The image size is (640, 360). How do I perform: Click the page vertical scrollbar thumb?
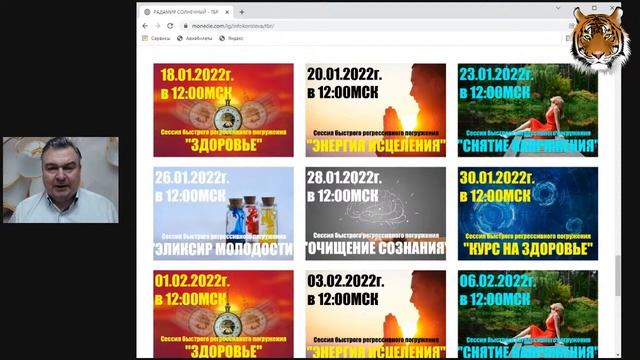coord(618,276)
